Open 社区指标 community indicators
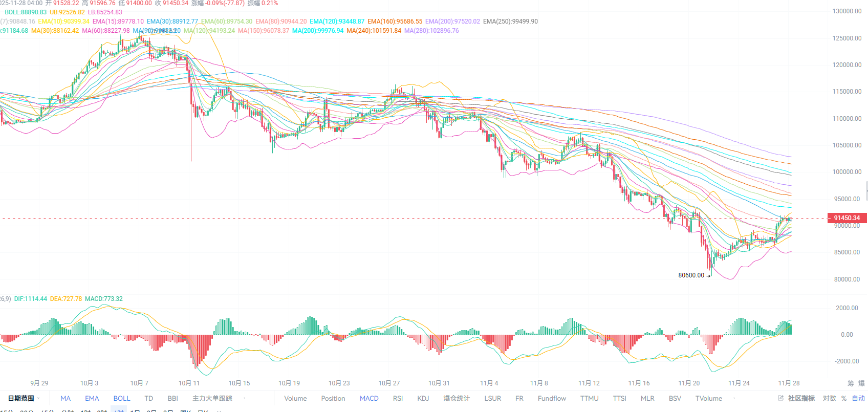 [x=801, y=398]
